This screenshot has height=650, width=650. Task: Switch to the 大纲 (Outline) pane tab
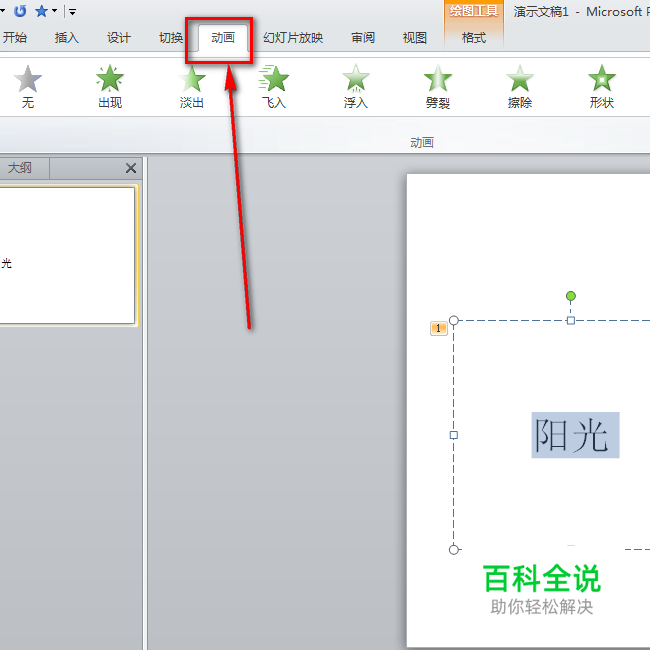pyautogui.click(x=19, y=168)
